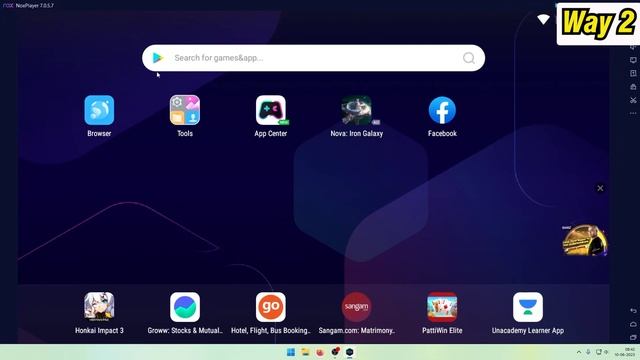Screen dimensions: 640x360
Task: Click the full-screen monitor icon in sidebar
Action: pos(633,60)
